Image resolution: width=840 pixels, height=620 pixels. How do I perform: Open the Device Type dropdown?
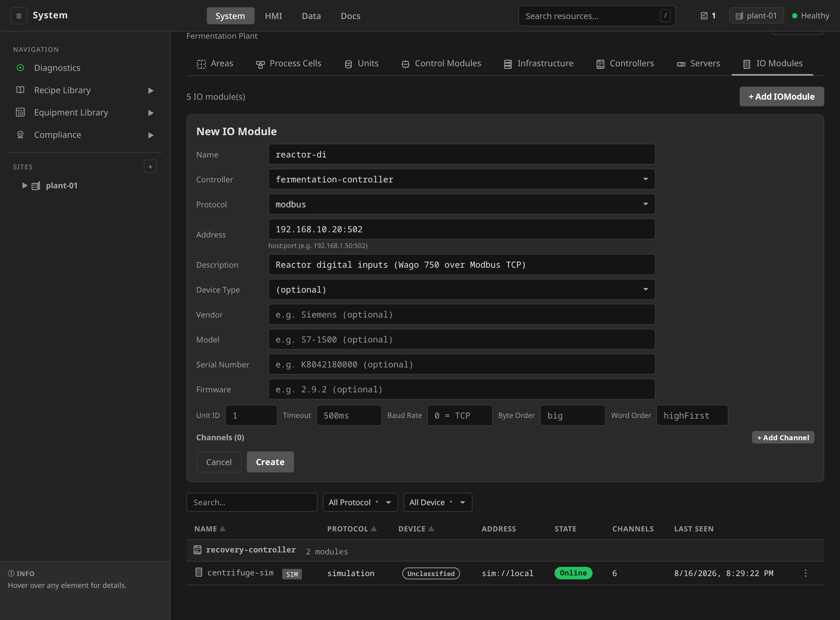tap(462, 289)
